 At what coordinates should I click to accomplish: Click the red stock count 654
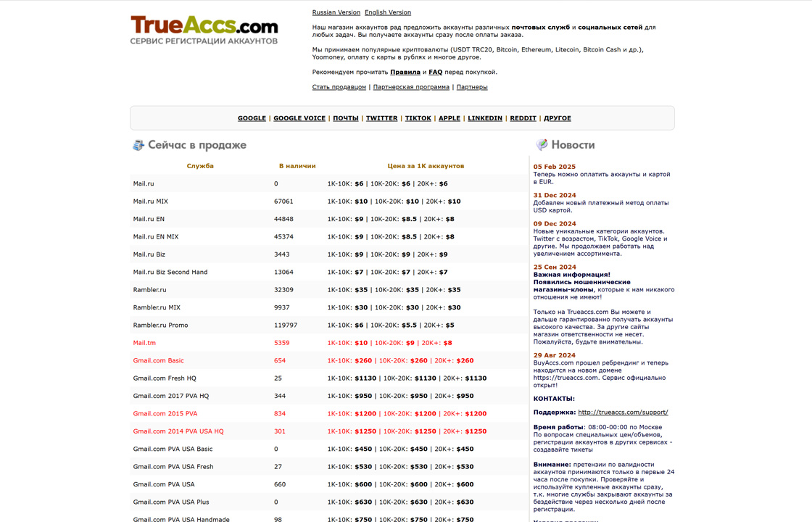coord(280,360)
